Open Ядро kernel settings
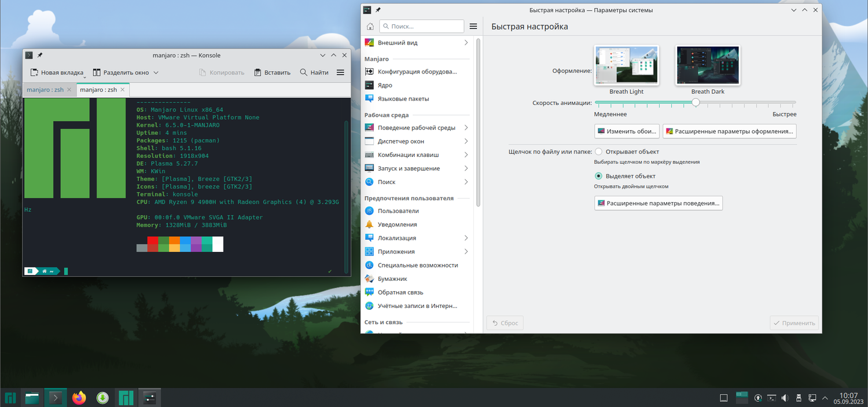868x407 pixels. click(417, 85)
